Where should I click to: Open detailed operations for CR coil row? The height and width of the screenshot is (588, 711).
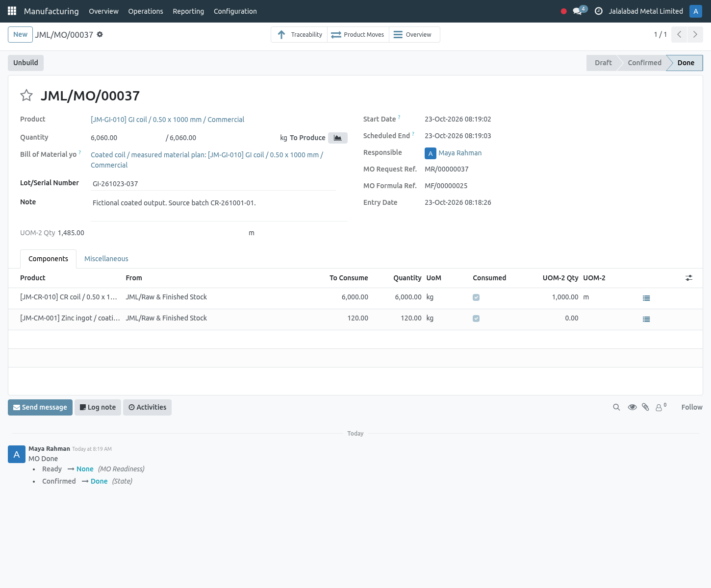coord(646,298)
